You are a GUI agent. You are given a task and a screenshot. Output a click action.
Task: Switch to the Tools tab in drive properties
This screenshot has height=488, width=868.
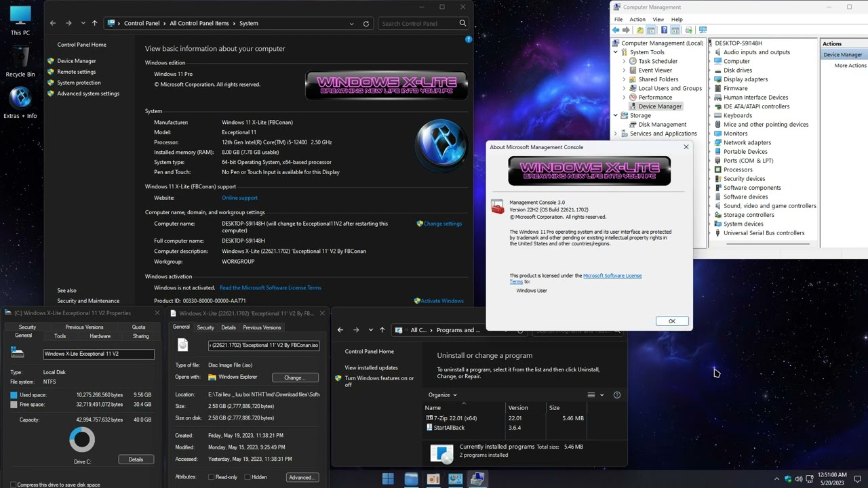click(60, 335)
